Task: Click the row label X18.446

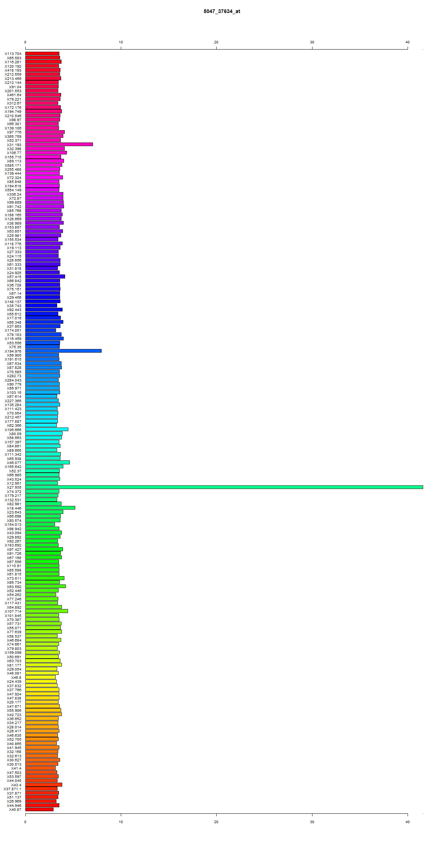Action: pos(14,508)
